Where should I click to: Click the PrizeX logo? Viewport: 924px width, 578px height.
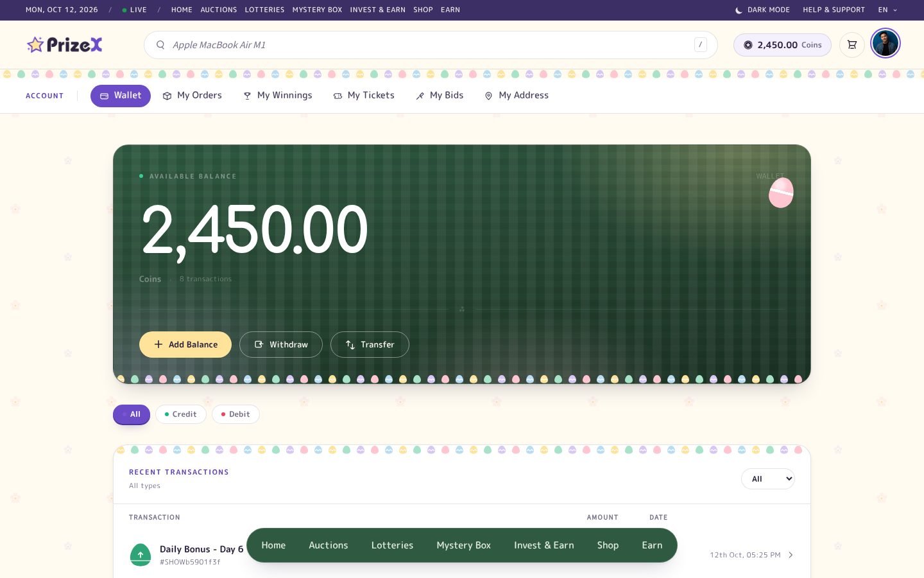coord(64,44)
